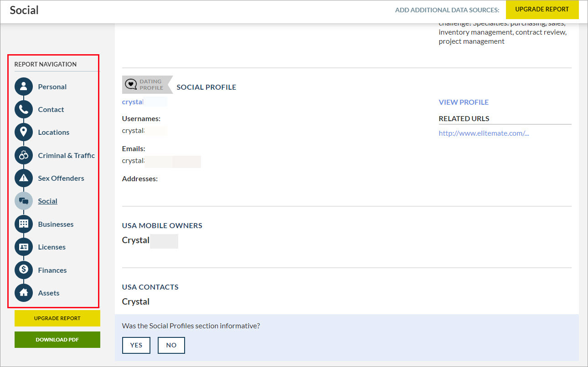The width and height of the screenshot is (588, 367).
Task: Click the crystal profile name link
Action: click(x=133, y=102)
